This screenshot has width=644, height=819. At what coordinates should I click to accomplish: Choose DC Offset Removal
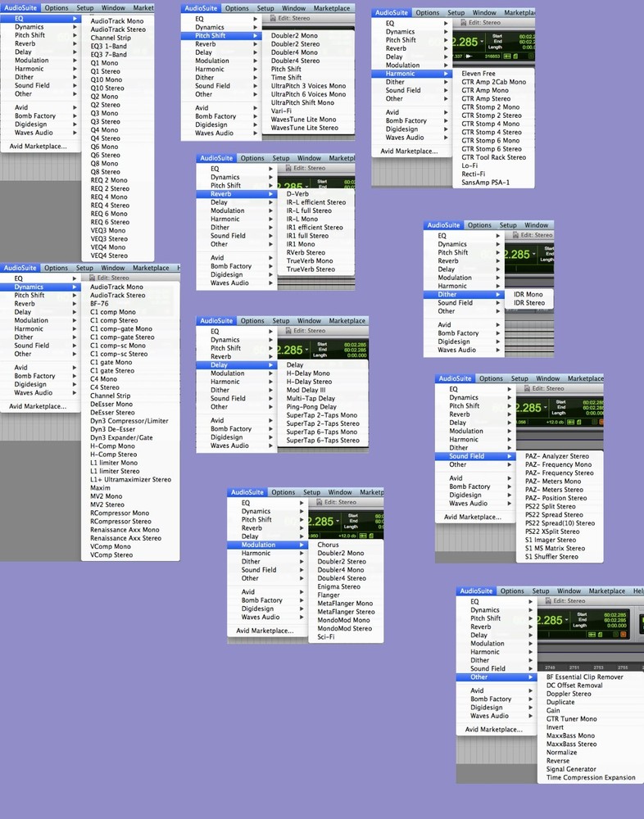(x=574, y=686)
